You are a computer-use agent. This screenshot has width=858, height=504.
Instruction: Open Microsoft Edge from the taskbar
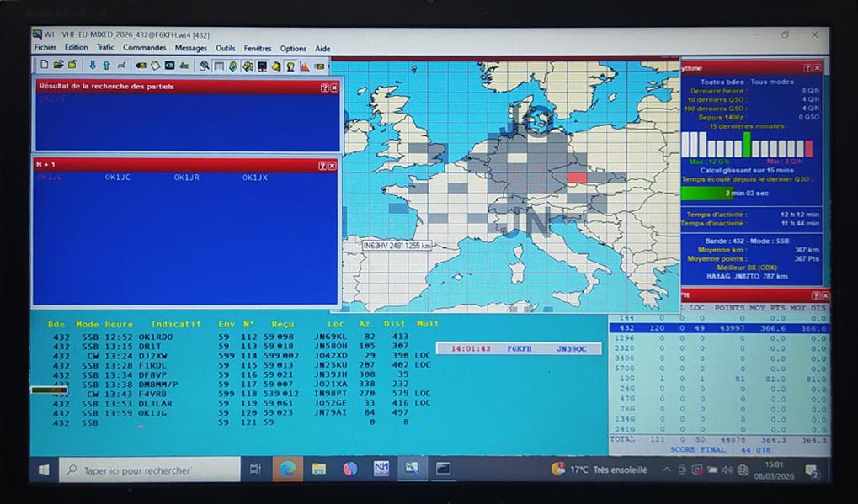point(288,469)
